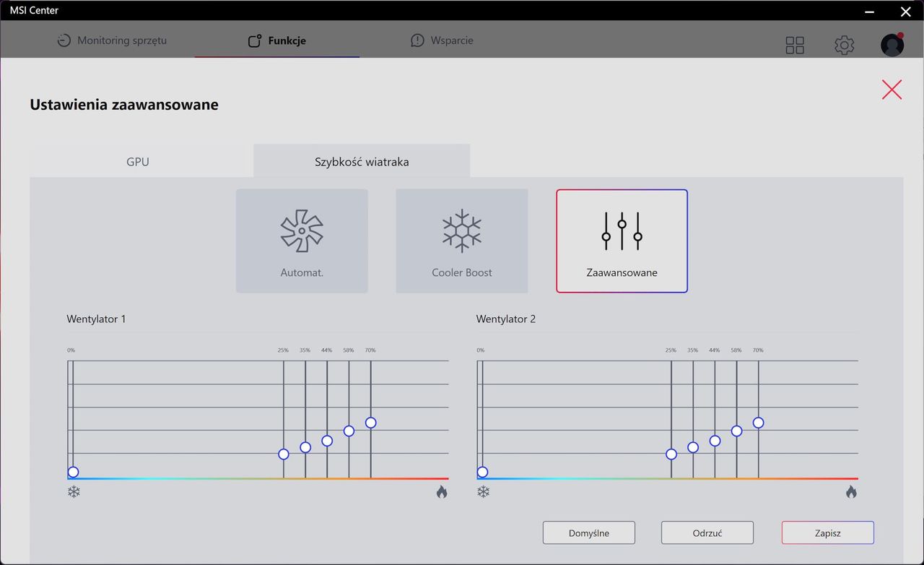Click Wentylator 2 slider handle at 25%

point(671,454)
